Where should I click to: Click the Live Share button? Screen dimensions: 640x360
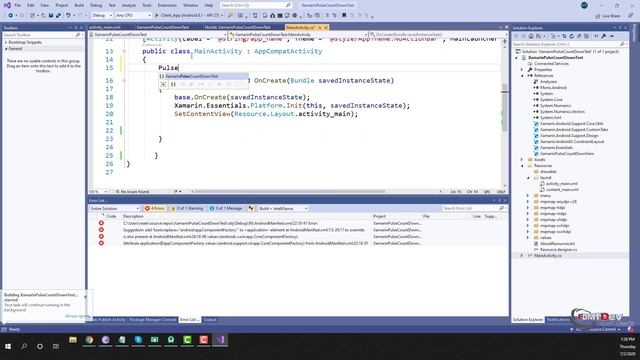[x=608, y=16]
